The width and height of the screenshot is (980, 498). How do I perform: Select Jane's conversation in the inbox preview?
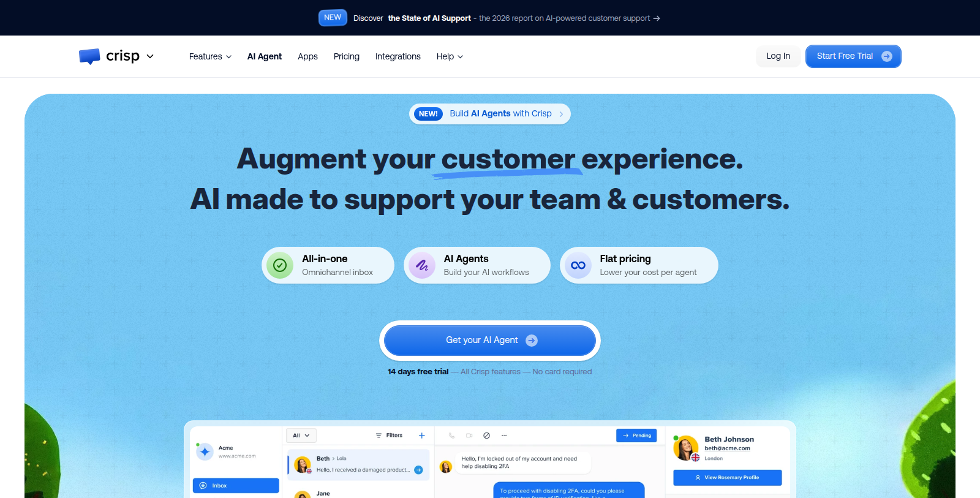358,494
